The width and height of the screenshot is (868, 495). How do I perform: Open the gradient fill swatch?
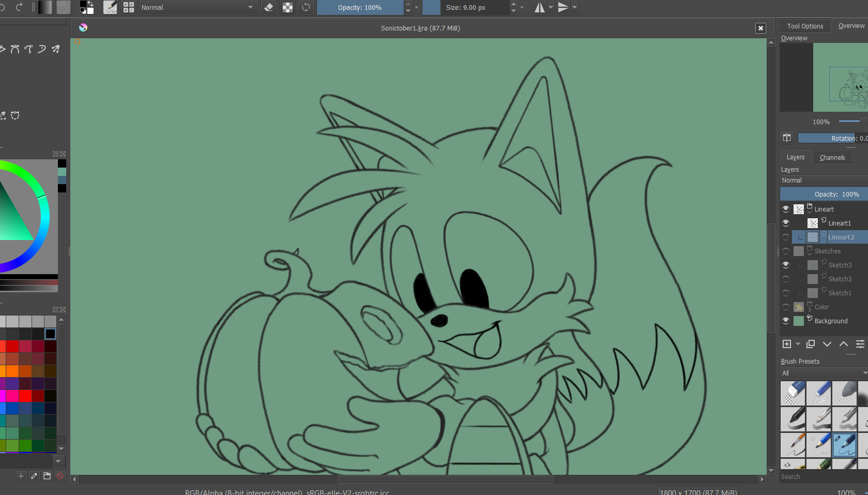45,7
